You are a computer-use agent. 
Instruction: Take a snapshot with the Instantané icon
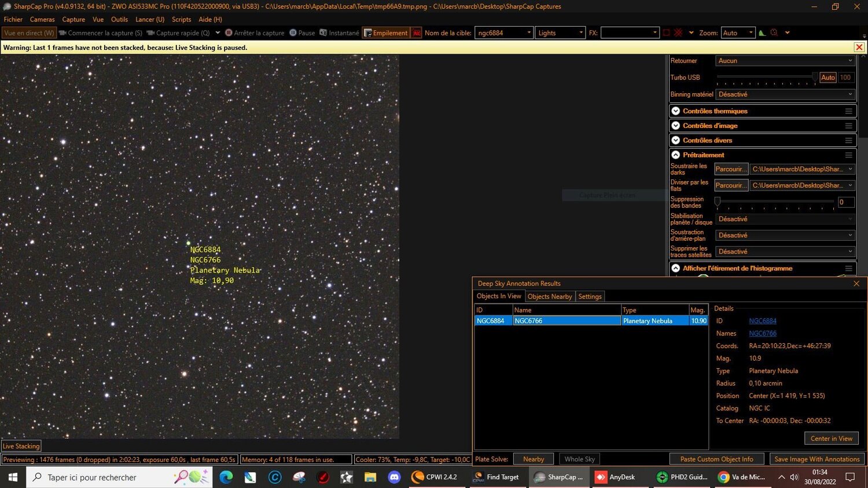pos(323,32)
